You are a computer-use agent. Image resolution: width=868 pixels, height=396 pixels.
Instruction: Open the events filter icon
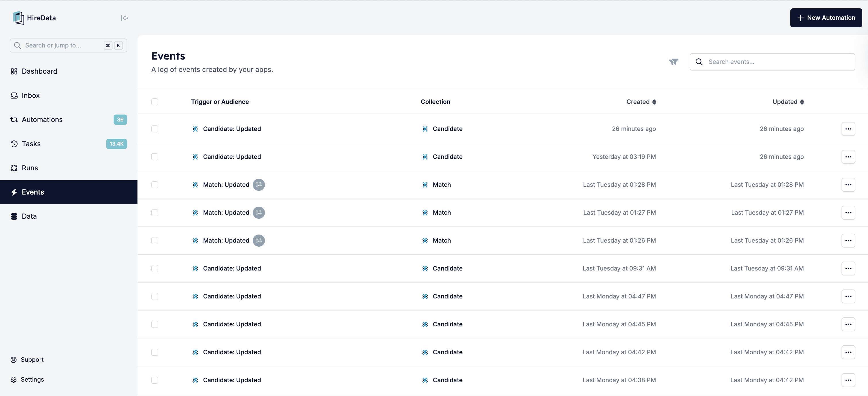point(674,62)
